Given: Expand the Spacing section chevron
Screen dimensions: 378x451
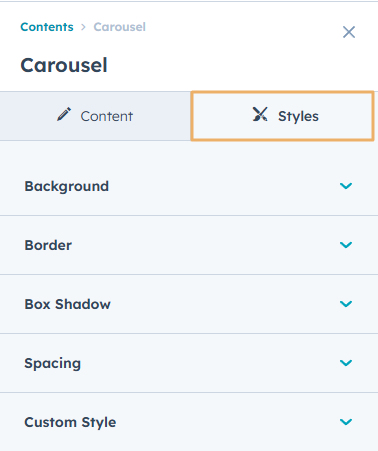Looking at the screenshot, I should pyautogui.click(x=346, y=363).
